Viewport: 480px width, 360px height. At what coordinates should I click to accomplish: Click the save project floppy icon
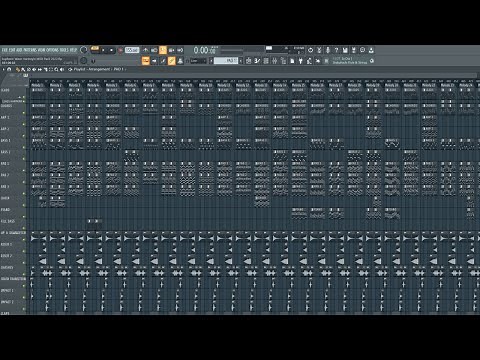[345, 50]
